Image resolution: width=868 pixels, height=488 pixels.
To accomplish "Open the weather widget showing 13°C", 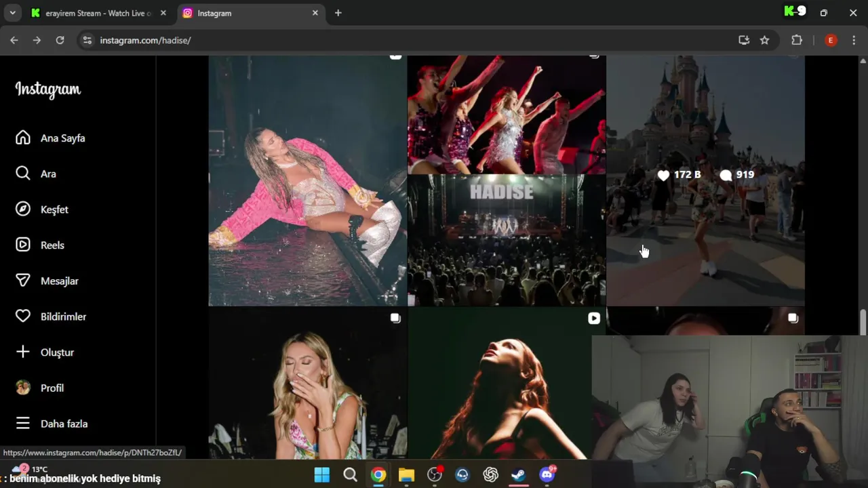I will click(30, 469).
